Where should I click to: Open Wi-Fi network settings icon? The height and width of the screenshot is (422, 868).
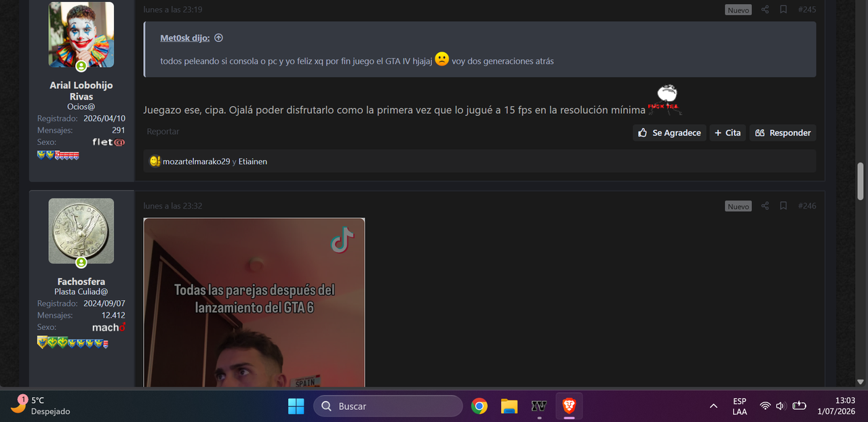765,406
